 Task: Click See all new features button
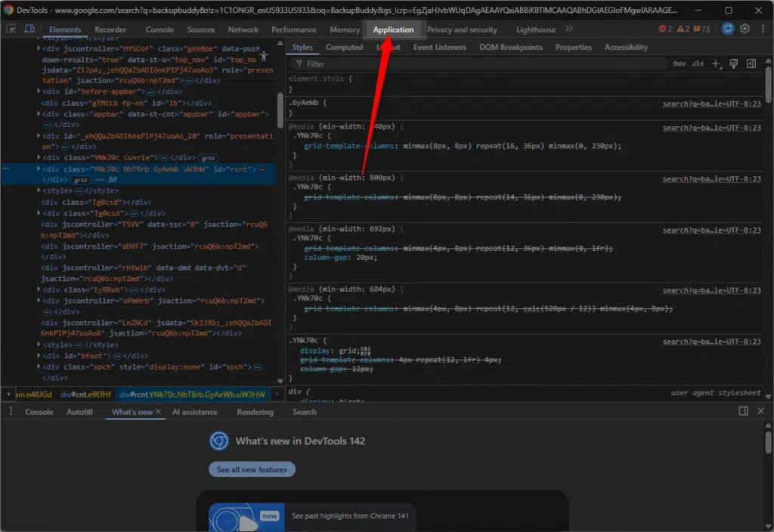252,469
